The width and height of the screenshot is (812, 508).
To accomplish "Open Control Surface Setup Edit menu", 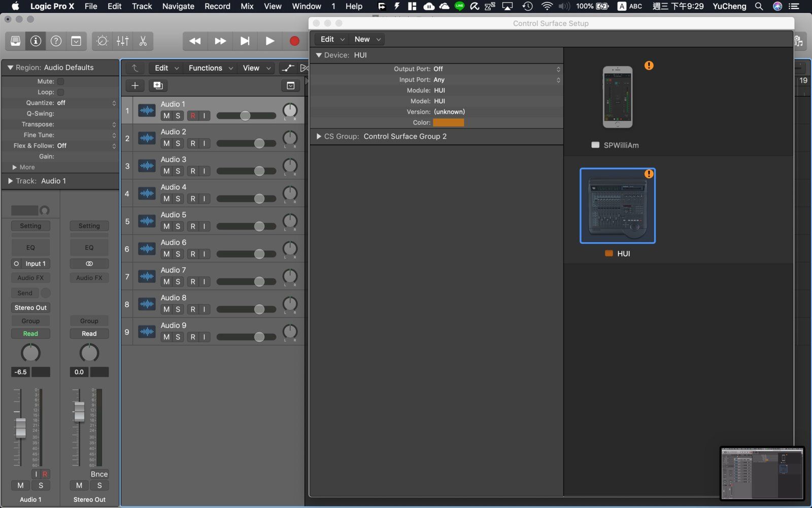I will [x=332, y=39].
